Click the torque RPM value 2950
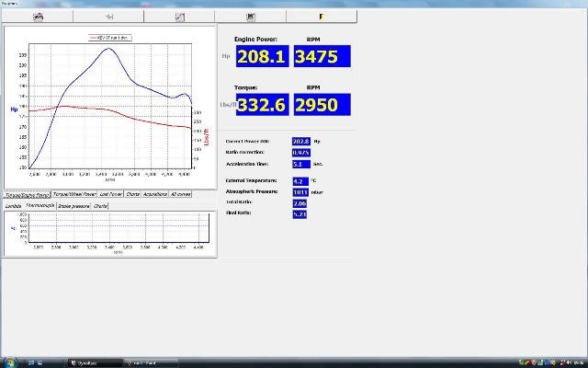 [x=322, y=104]
